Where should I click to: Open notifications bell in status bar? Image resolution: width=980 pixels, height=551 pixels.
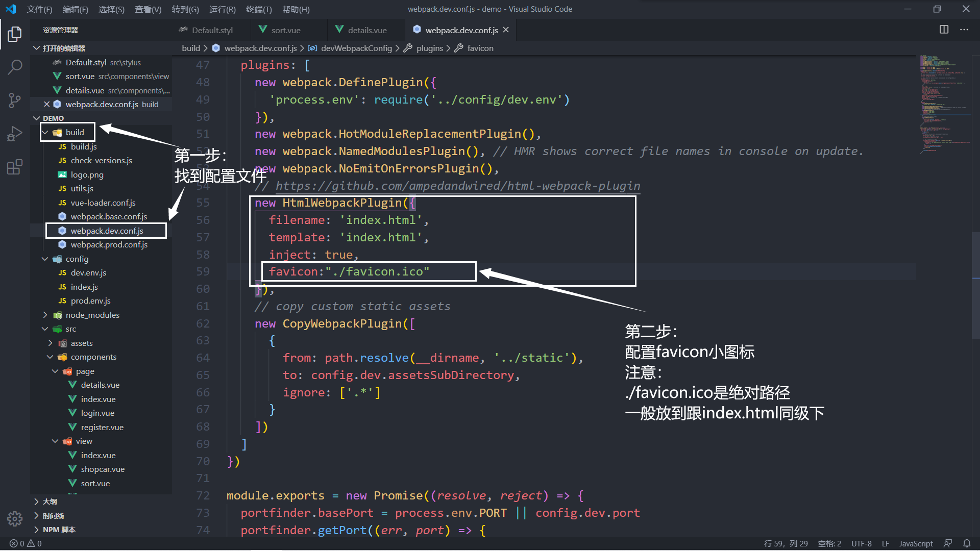pos(967,543)
